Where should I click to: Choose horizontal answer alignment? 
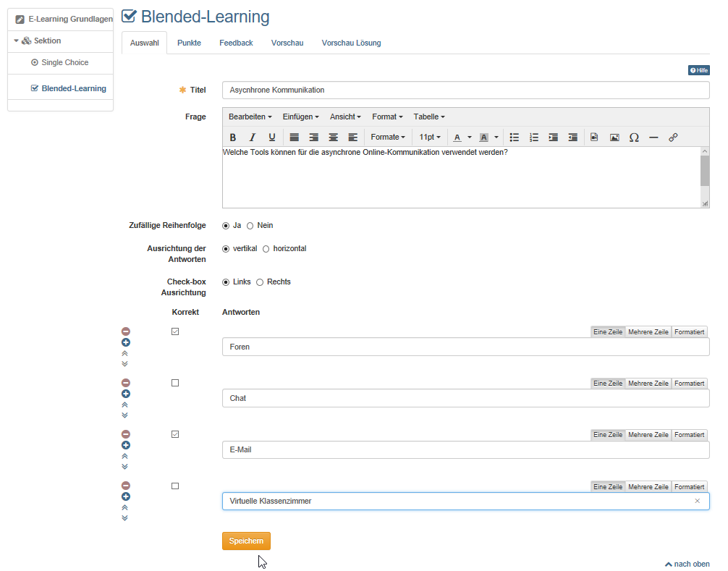[266, 249]
